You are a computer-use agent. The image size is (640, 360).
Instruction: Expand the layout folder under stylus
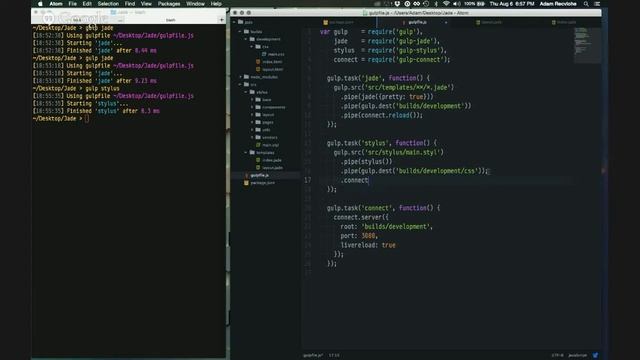pos(252,115)
